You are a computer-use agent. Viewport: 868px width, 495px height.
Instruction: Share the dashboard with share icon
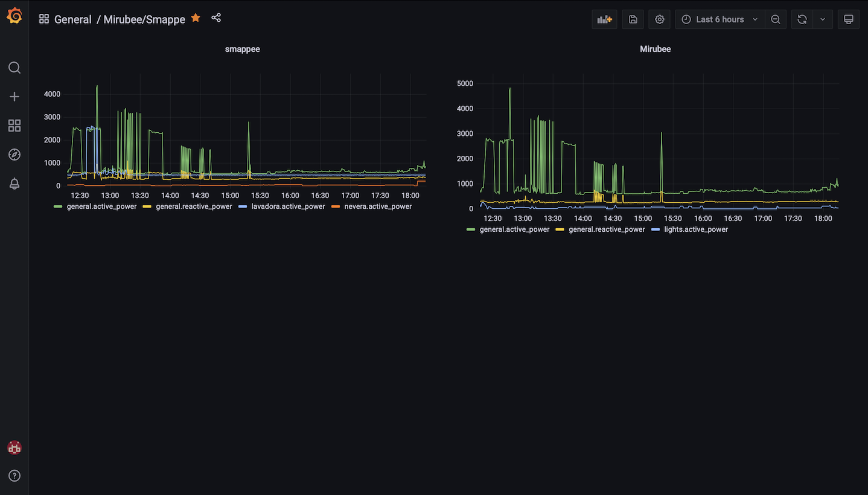click(216, 18)
